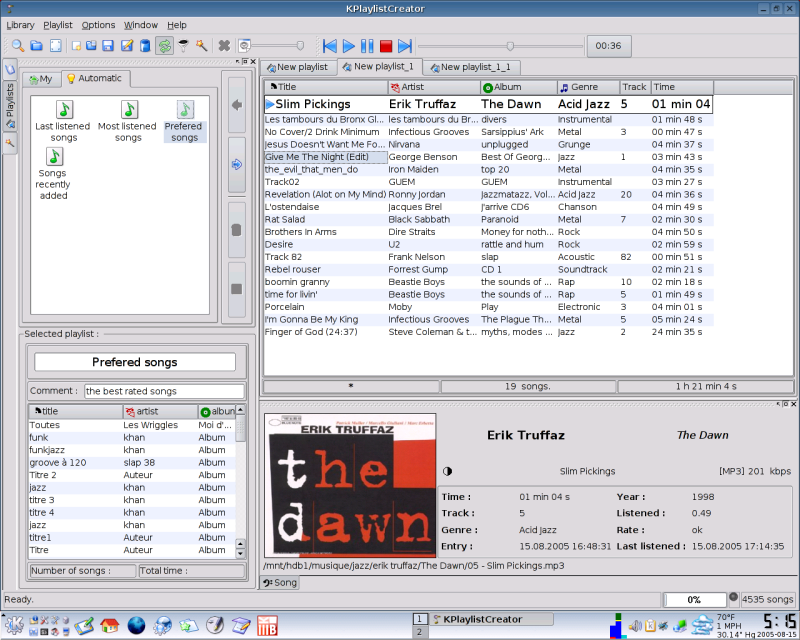800x640 pixels.
Task: Open the Help menu
Action: (x=177, y=25)
